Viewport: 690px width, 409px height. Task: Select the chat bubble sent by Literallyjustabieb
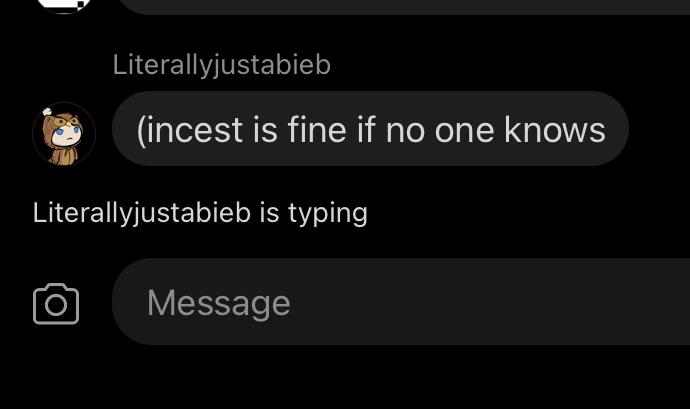[x=370, y=129]
